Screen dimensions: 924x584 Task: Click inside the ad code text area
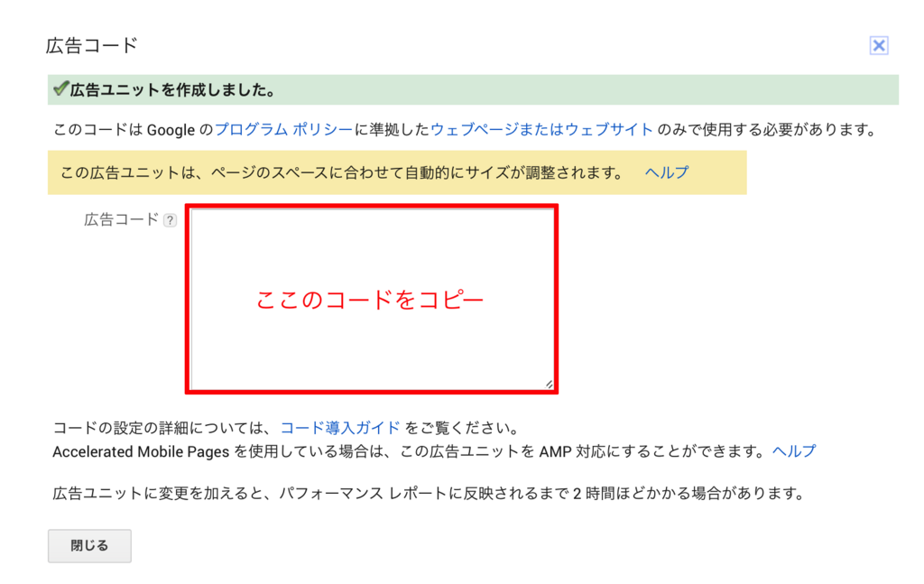point(372,299)
